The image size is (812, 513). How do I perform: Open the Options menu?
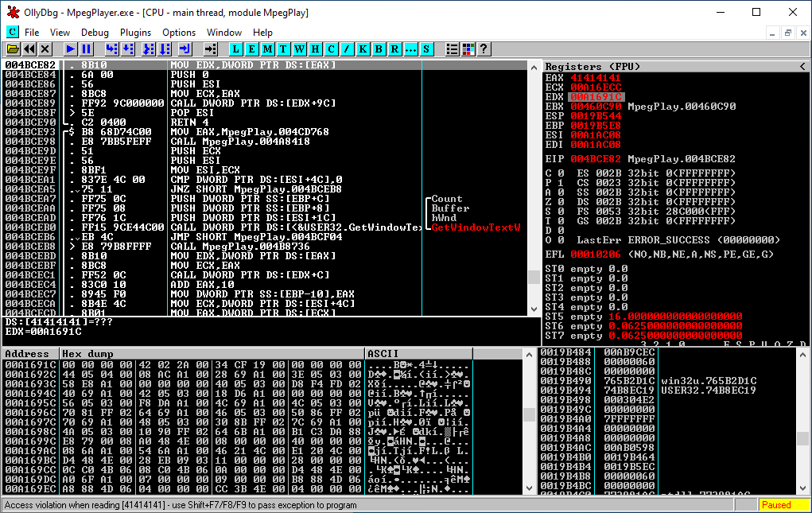179,32
